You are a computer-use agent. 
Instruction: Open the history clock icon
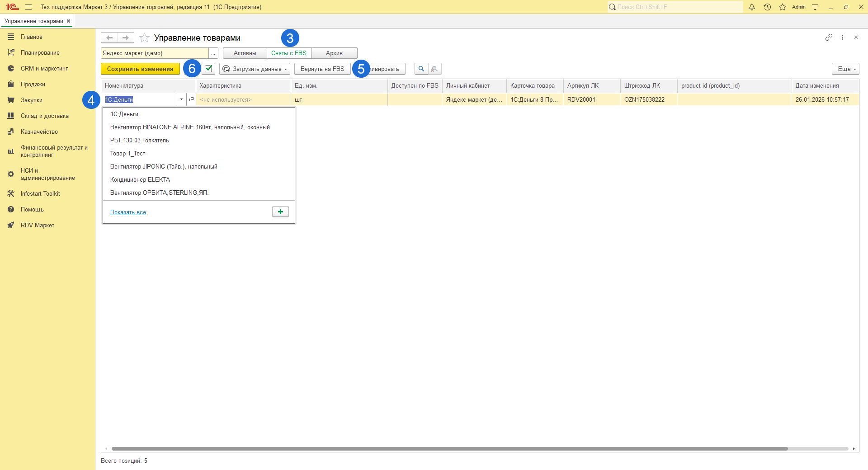tap(767, 7)
